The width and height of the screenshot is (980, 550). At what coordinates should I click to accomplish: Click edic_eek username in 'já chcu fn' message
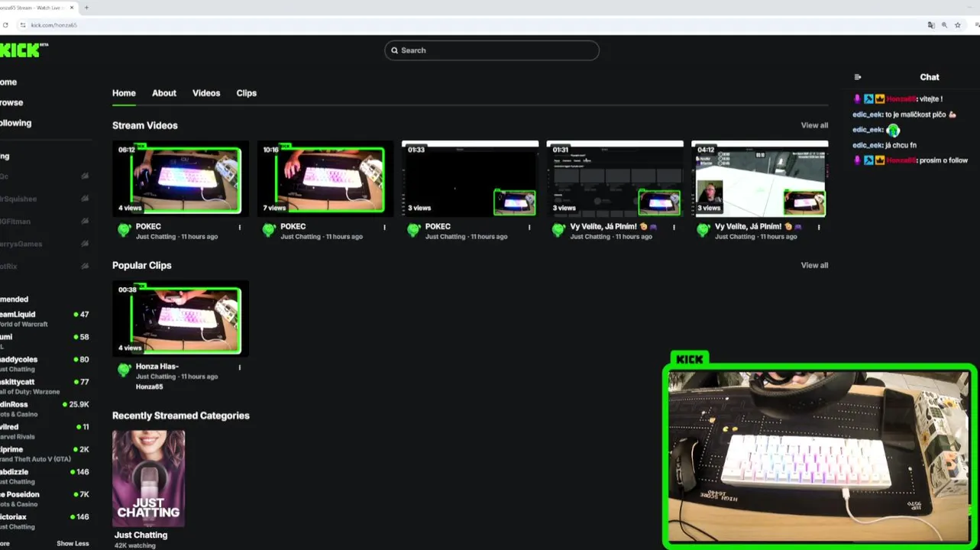point(868,145)
